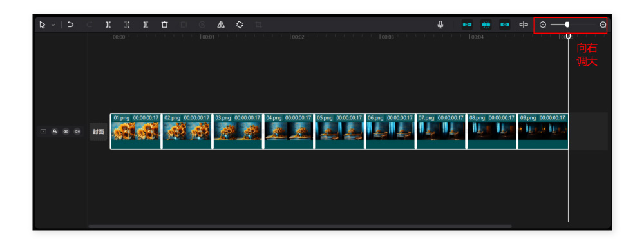Split the clip at playhead
The height and width of the screenshot is (245, 644).
coord(108,24)
